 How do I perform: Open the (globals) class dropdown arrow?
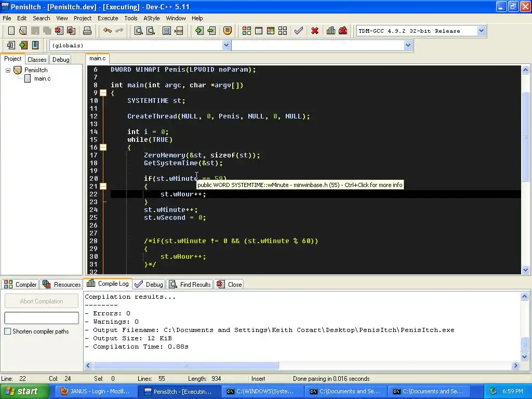pos(227,45)
